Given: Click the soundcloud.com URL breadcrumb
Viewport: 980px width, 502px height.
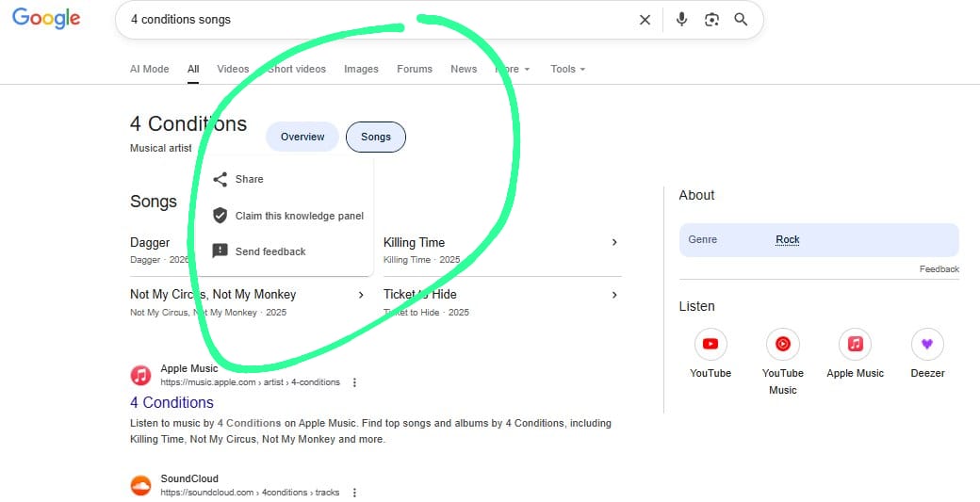Looking at the screenshot, I should (250, 493).
